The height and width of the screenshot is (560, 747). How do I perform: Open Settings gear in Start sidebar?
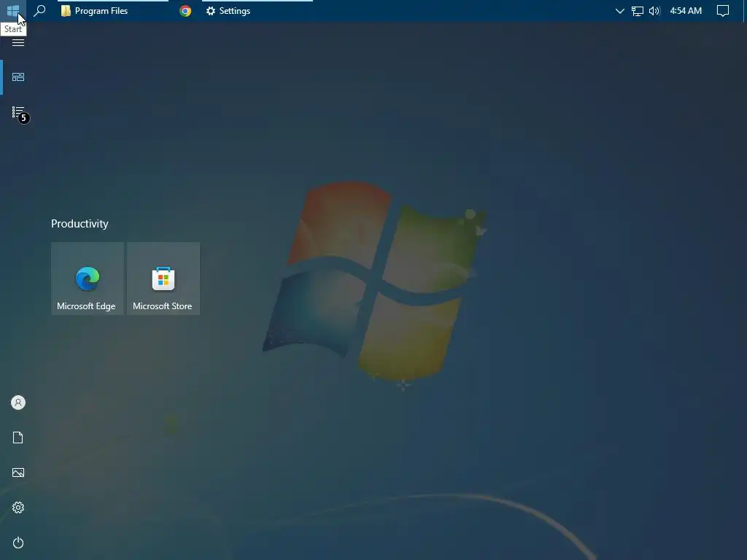[18, 507]
